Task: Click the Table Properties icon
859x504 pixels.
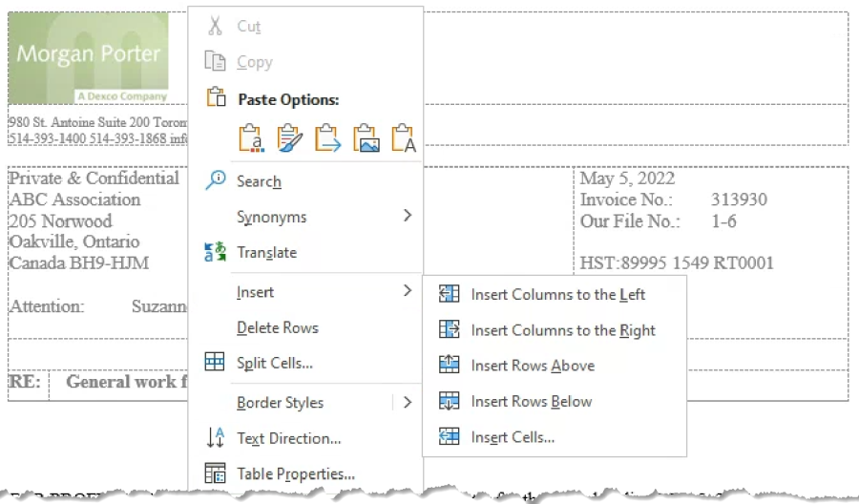Action: pyautogui.click(x=215, y=472)
